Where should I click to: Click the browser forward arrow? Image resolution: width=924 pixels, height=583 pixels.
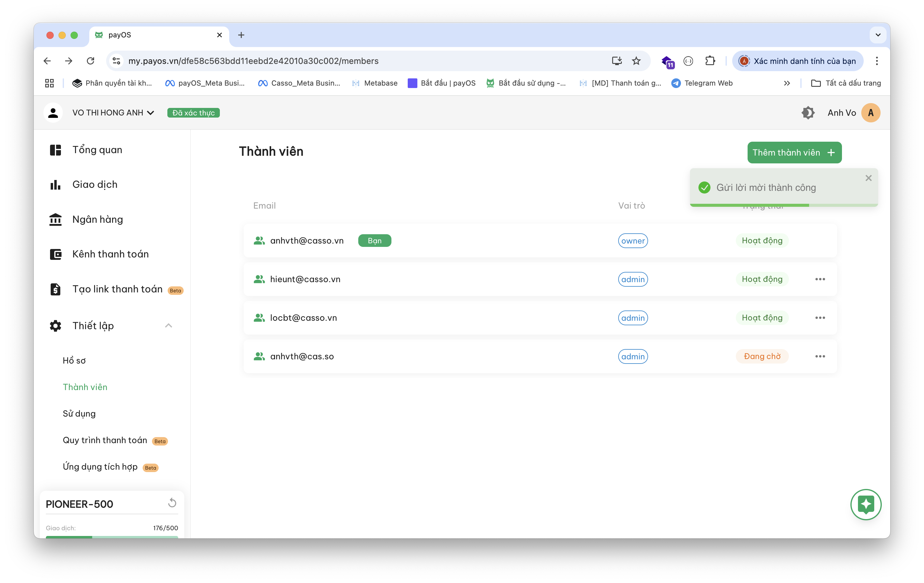tap(69, 61)
